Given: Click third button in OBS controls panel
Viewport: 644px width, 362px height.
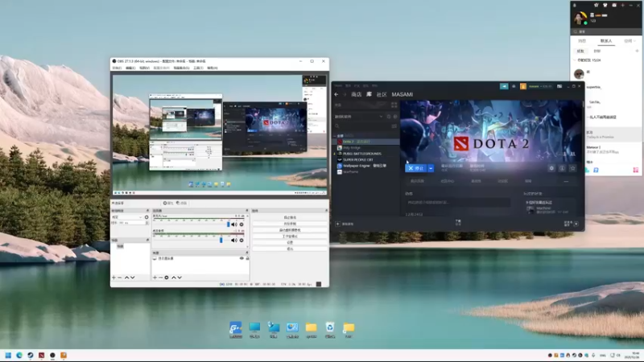Looking at the screenshot, I should 290,230.
